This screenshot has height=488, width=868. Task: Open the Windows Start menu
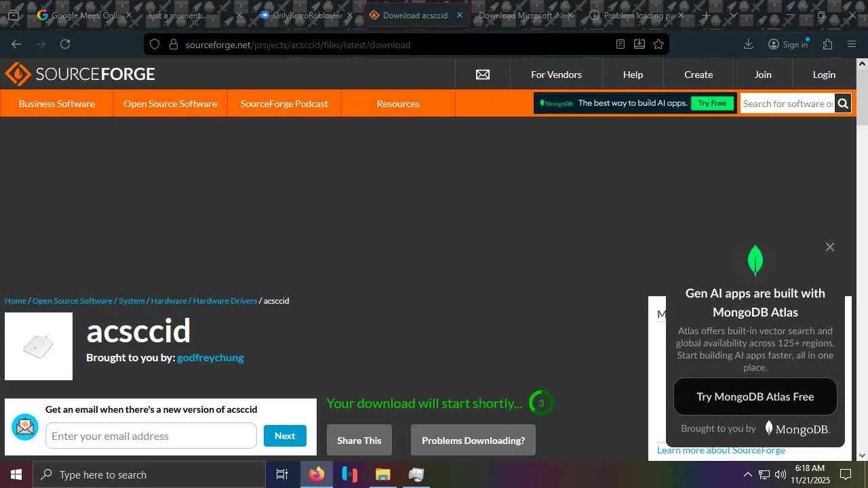(16, 474)
